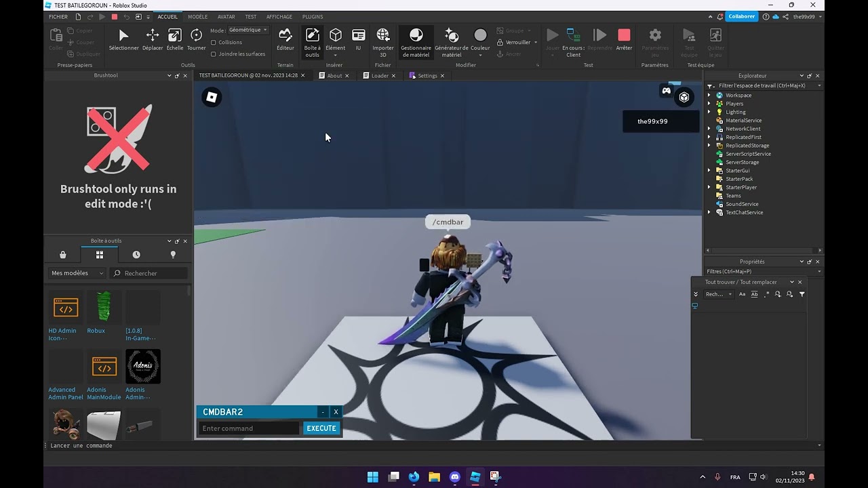Click the Rechercher toolbox search field
The image size is (868, 488).
149,273
